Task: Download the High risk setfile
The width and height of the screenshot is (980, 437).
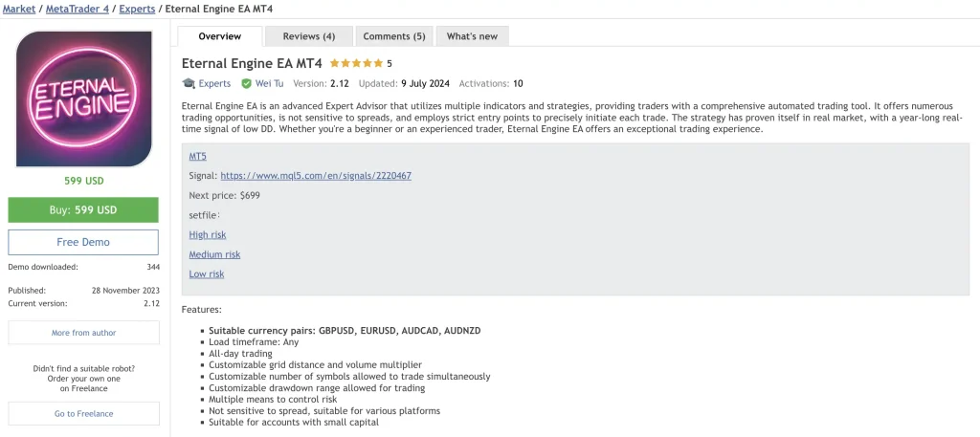Action: click(x=208, y=234)
